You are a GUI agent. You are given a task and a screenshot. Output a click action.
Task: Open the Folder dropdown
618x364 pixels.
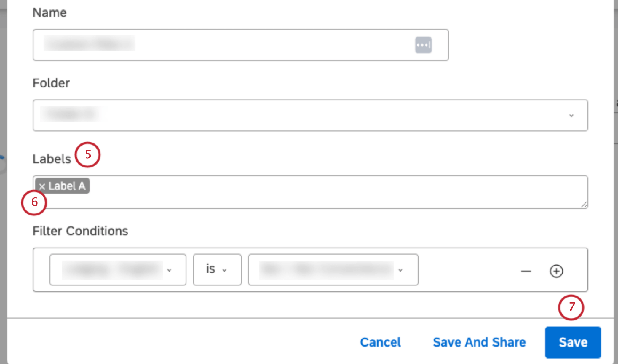pyautogui.click(x=571, y=115)
